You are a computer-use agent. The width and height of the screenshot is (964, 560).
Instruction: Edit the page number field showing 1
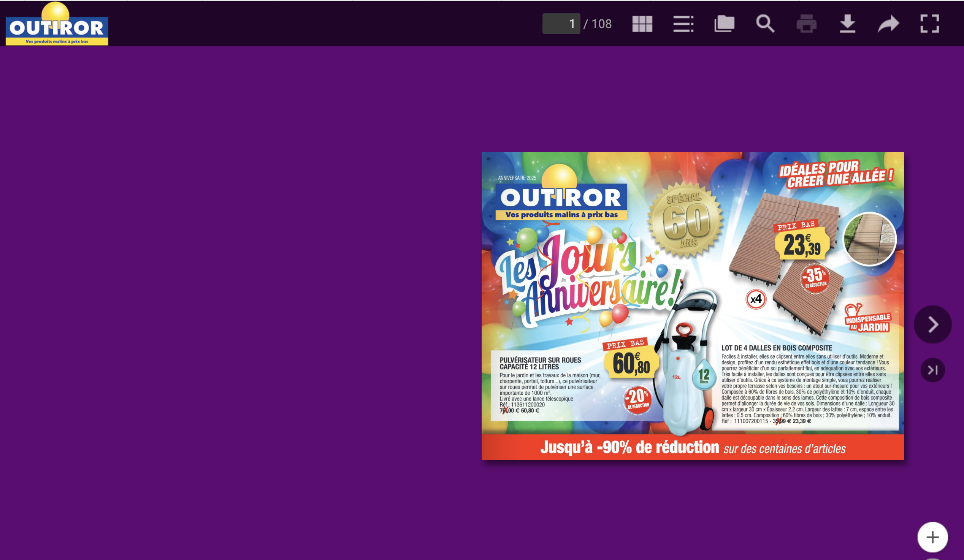coord(561,24)
